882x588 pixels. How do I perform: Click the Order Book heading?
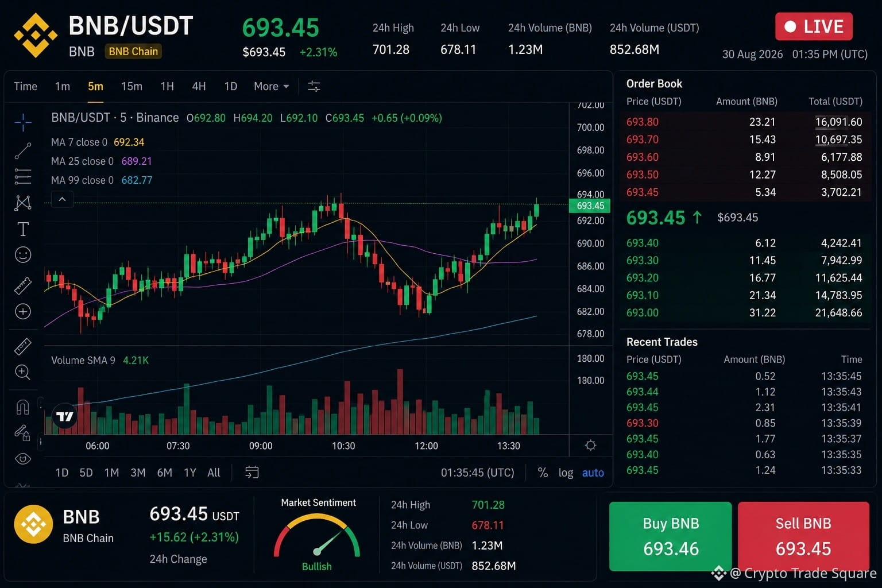click(654, 84)
